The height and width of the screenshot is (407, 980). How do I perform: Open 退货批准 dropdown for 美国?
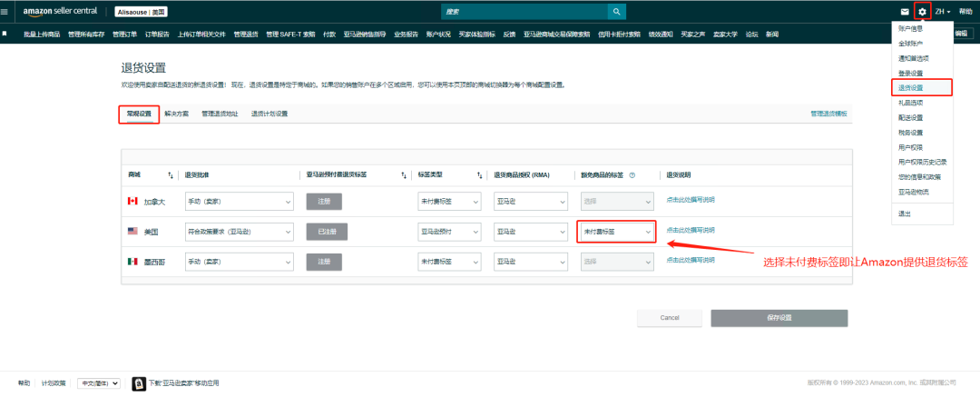click(240, 232)
